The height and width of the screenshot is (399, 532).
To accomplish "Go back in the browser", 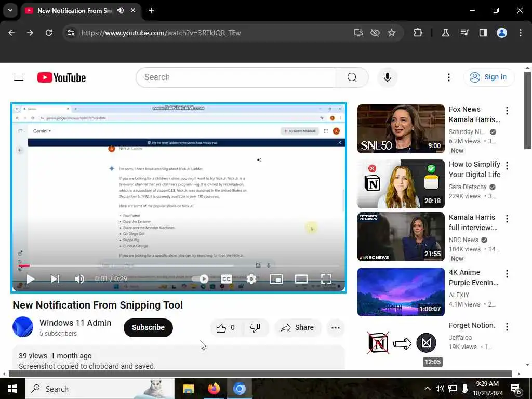I will (x=11, y=33).
